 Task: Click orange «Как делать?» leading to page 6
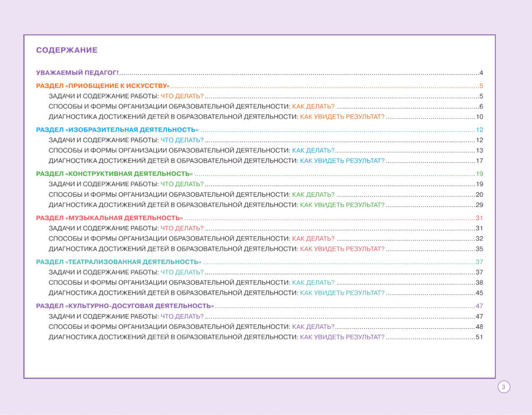[313, 106]
